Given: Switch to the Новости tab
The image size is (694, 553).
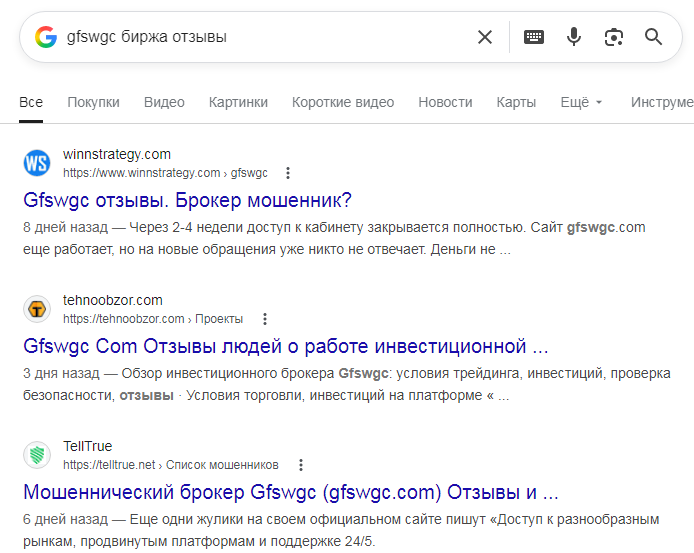Looking at the screenshot, I should [x=445, y=102].
